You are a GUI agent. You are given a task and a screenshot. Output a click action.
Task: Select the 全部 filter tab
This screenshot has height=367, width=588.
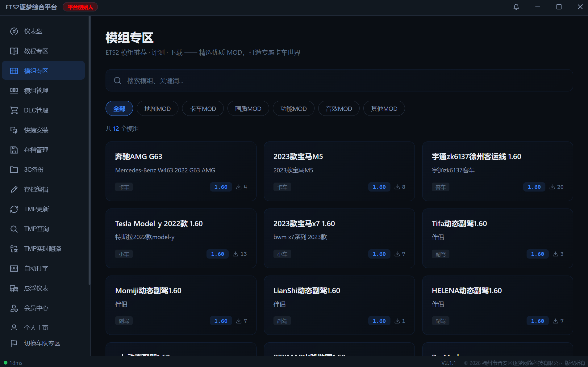(119, 108)
